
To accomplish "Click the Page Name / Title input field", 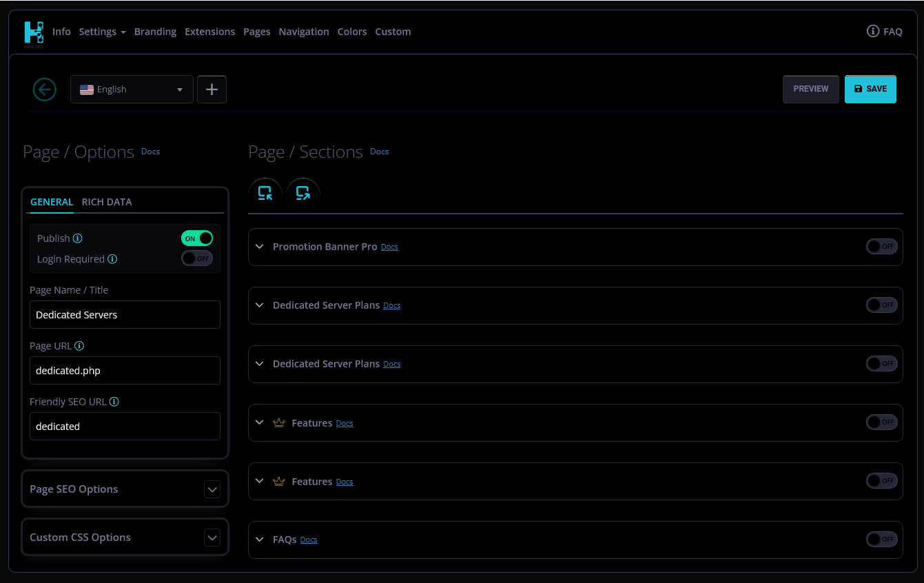I will (125, 315).
